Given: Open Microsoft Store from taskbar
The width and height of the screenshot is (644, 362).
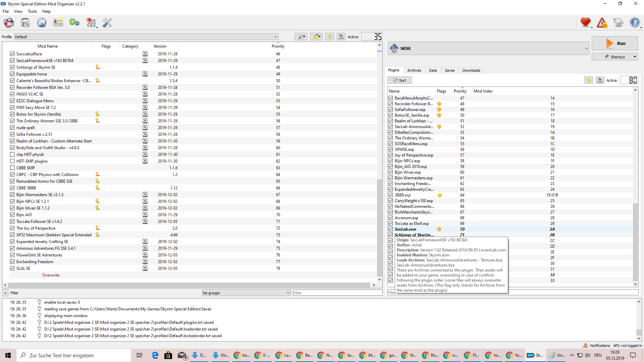Looking at the screenshot, I should pyautogui.click(x=168, y=355).
